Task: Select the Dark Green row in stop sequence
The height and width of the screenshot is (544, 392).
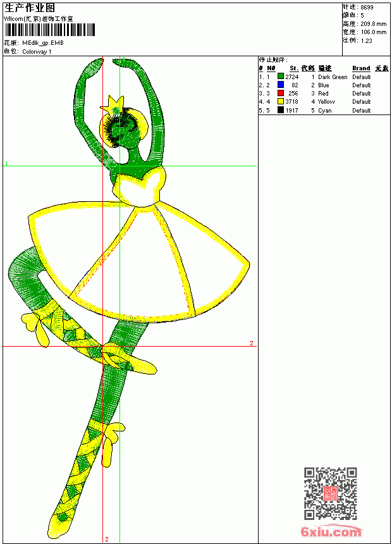Action: point(324,77)
